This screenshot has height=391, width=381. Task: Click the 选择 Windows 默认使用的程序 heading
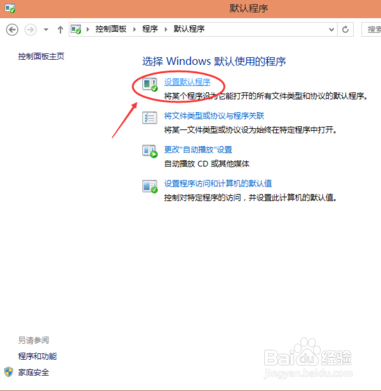214,61
